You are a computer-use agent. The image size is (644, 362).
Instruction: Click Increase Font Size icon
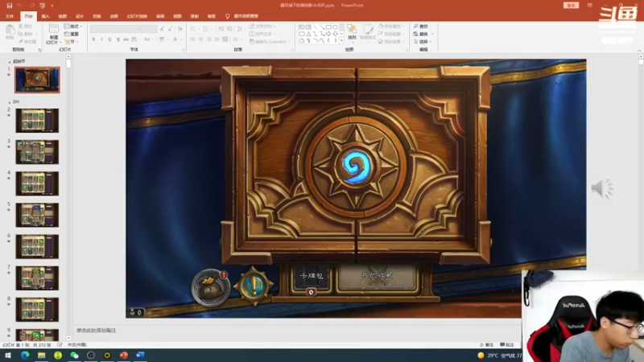[162, 29]
